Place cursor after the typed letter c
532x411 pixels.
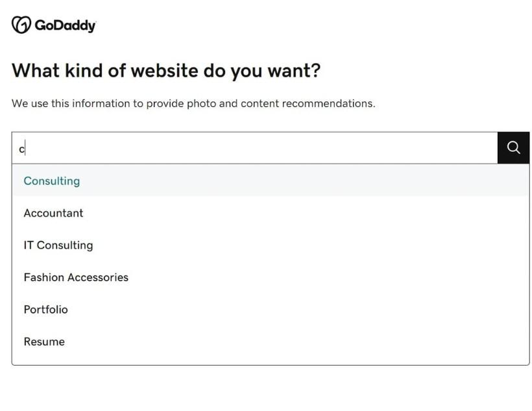tap(25, 149)
